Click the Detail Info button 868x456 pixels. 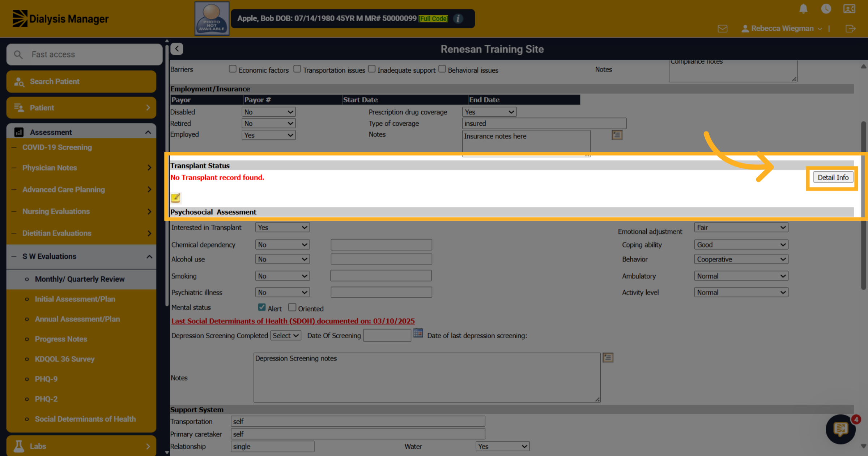click(833, 177)
